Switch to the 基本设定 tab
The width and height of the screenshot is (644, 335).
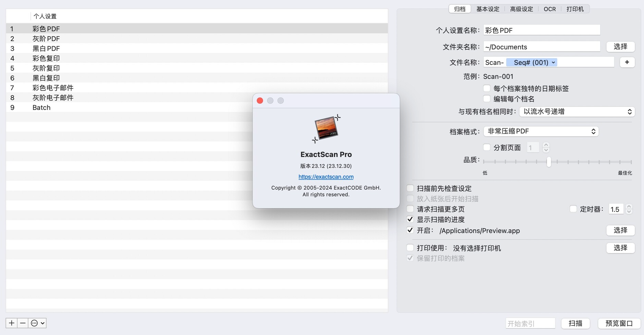pos(488,9)
